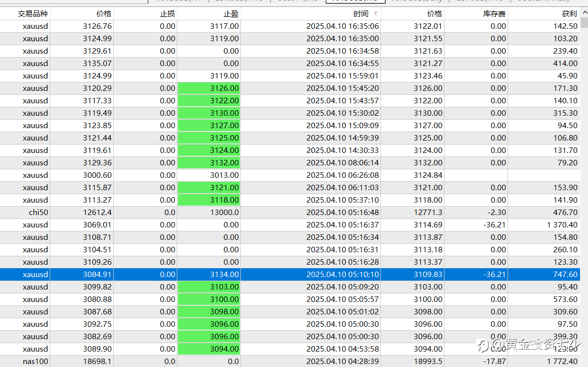Click the profit value 106.80
This screenshot has width=588, height=367.
pyautogui.click(x=566, y=138)
